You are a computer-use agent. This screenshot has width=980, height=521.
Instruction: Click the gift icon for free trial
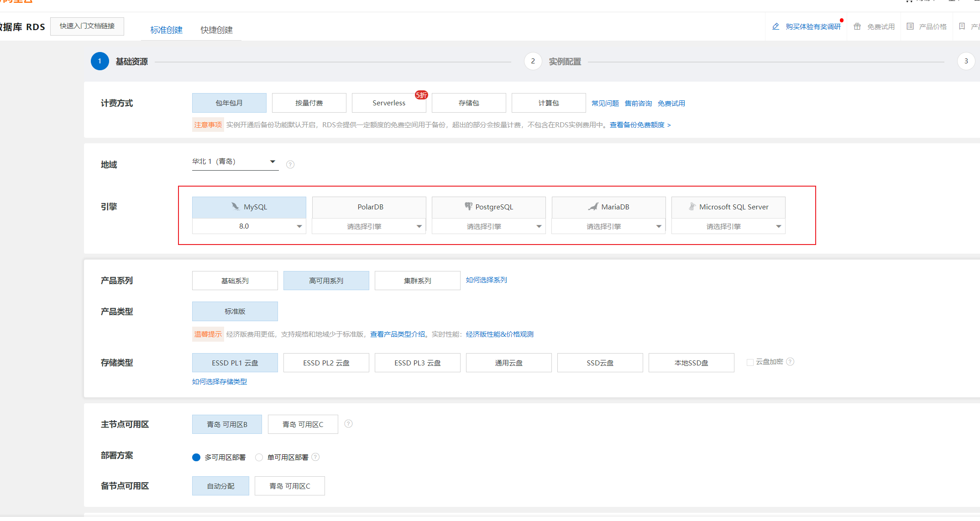pyautogui.click(x=857, y=26)
